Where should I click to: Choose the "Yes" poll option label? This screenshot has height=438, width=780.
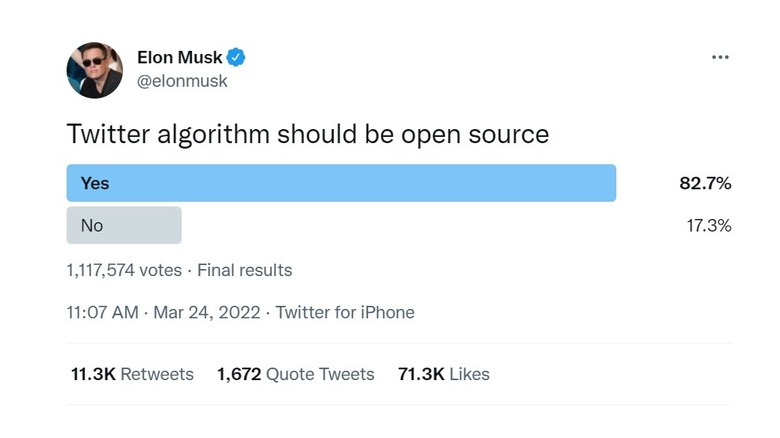click(x=95, y=183)
